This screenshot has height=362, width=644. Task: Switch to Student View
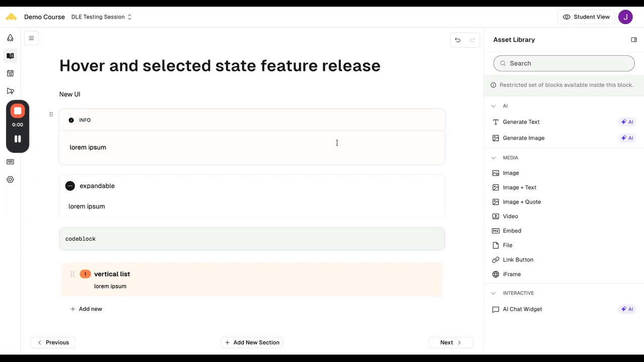point(586,17)
